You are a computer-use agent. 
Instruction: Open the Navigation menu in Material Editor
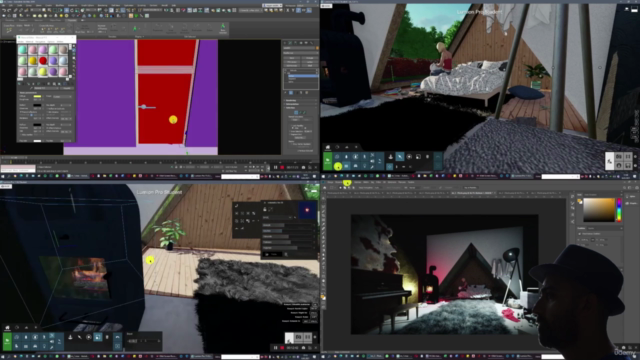tap(40, 42)
